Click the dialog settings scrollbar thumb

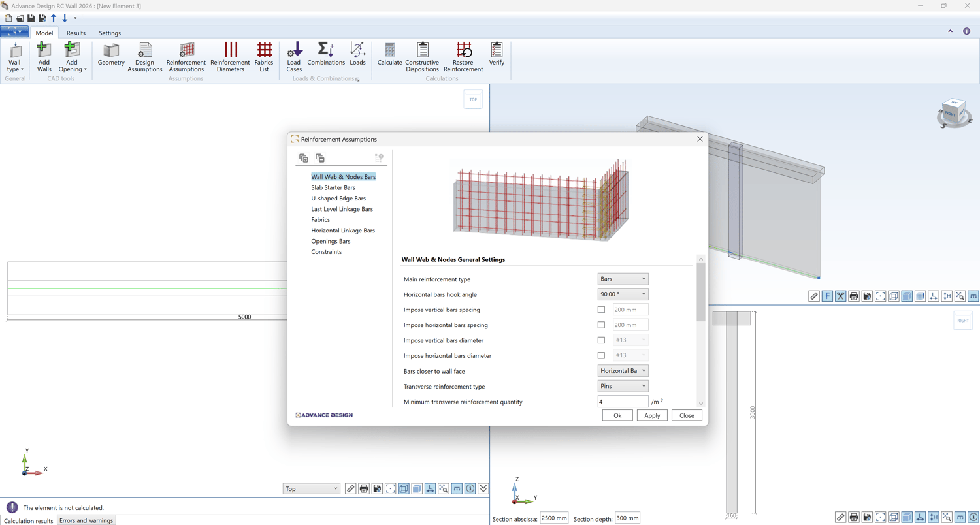(x=701, y=293)
